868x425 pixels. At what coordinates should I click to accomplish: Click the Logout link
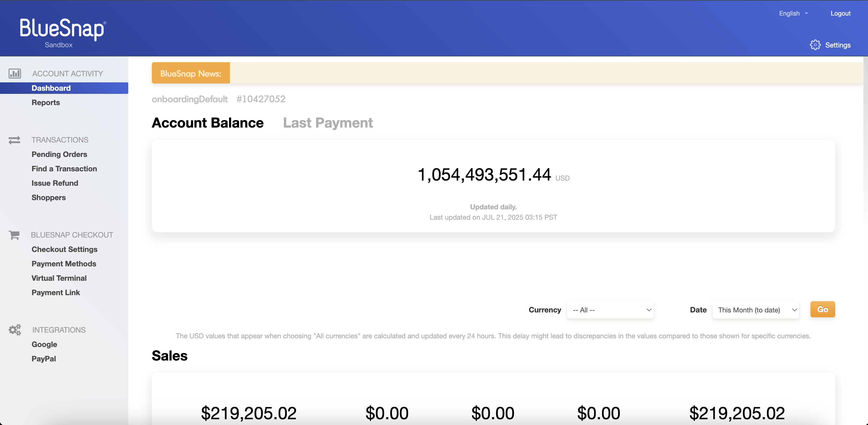point(840,14)
